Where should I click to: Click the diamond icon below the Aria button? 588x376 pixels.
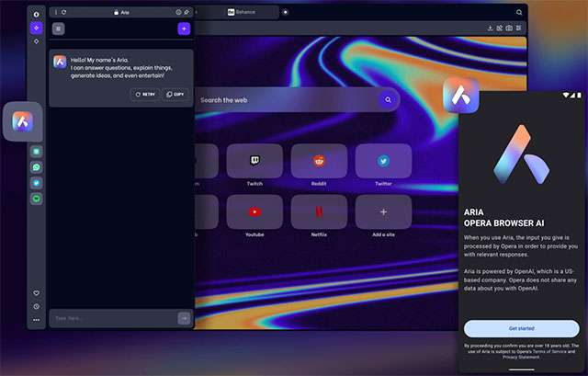pyautogui.click(x=37, y=41)
